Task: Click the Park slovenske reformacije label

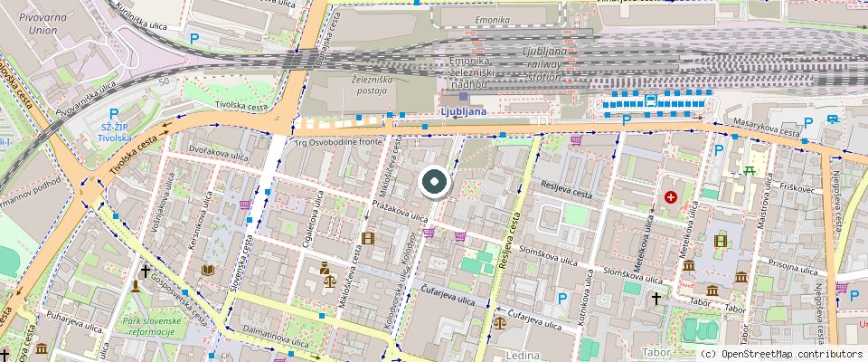Action: 152,327
